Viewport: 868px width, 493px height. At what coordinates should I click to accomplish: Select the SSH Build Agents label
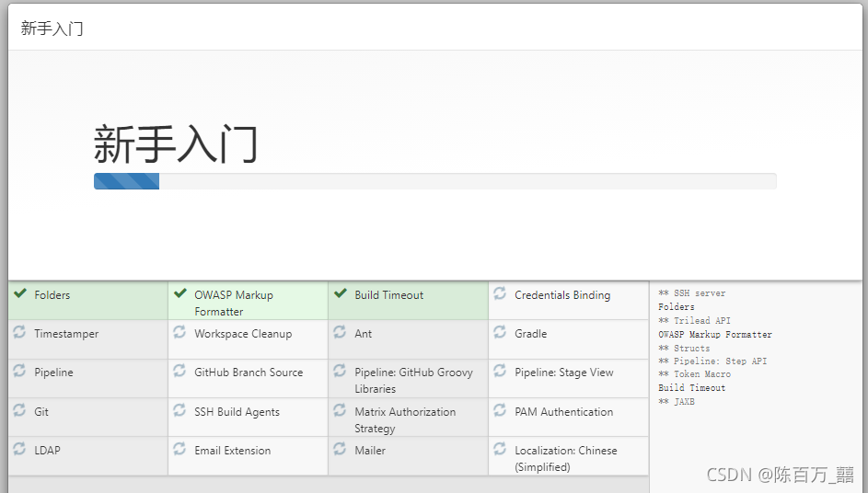tap(237, 412)
